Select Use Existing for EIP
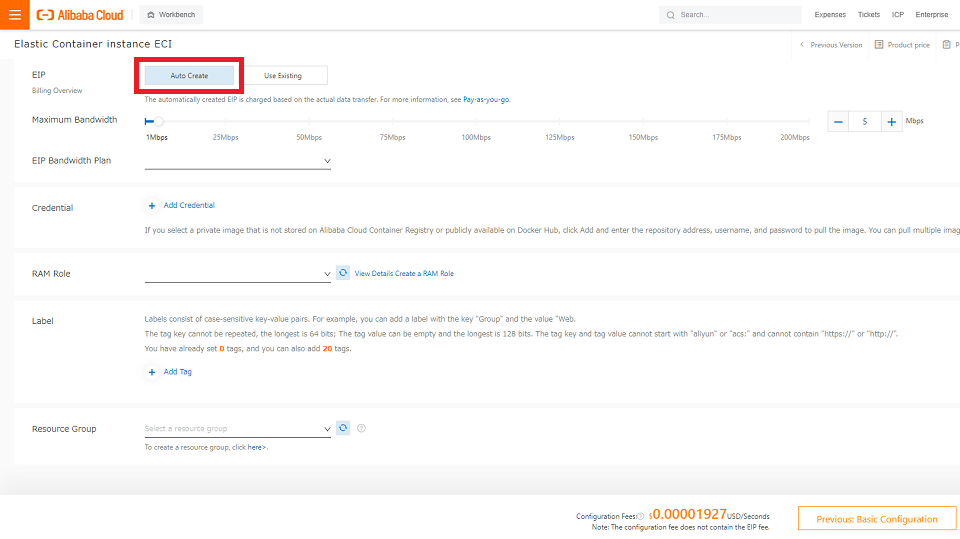Screen dimensions: 960x539 click(283, 75)
